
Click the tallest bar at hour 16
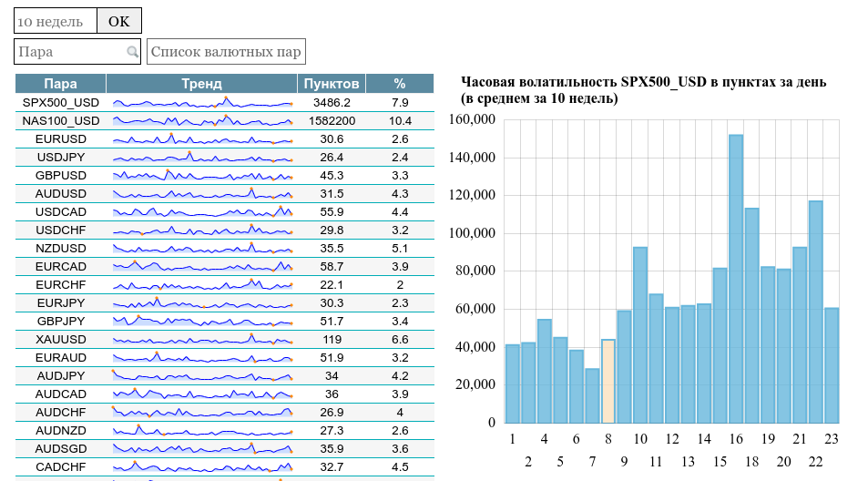[736, 279]
